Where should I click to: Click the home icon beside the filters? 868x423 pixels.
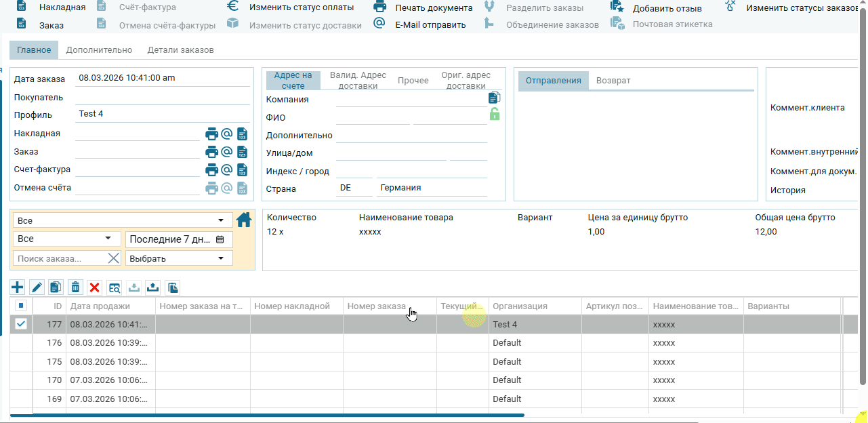[243, 220]
